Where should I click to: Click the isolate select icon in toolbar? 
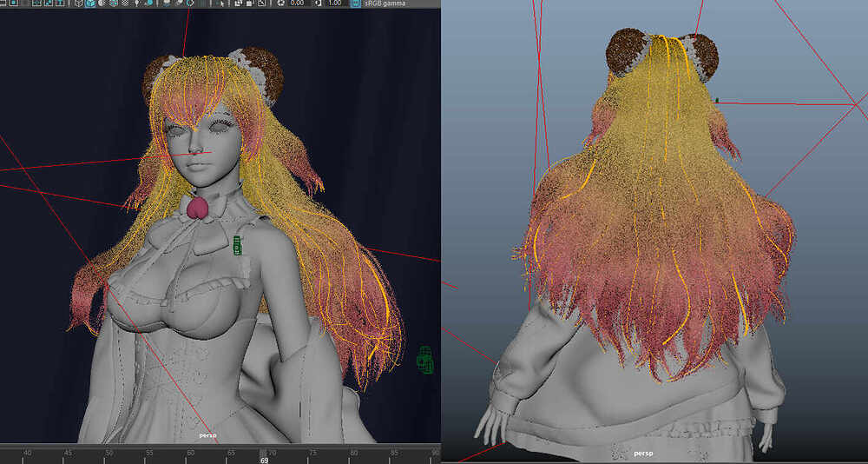[221, 3]
